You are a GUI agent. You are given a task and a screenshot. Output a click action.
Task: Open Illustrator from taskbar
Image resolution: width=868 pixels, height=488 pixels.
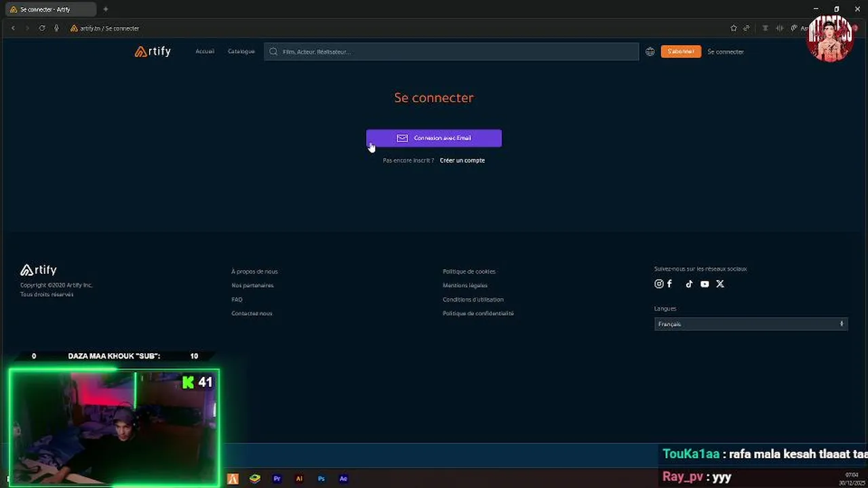click(299, 479)
